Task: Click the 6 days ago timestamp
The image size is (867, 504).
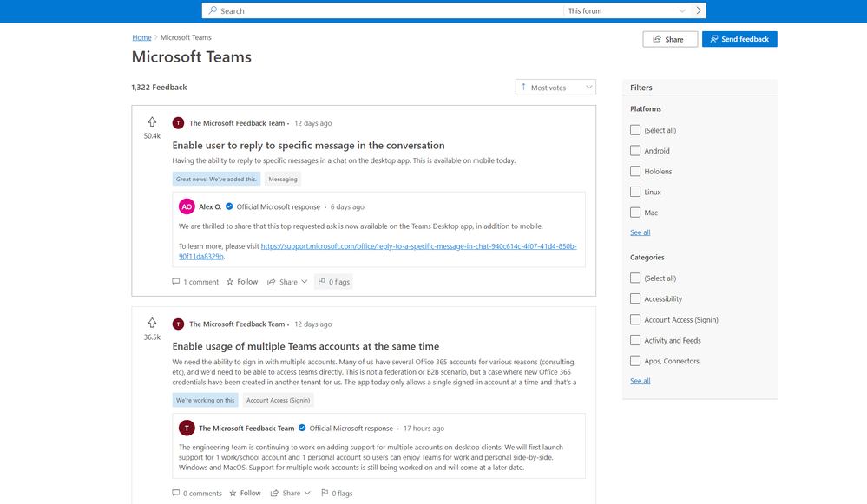Action: [347, 206]
